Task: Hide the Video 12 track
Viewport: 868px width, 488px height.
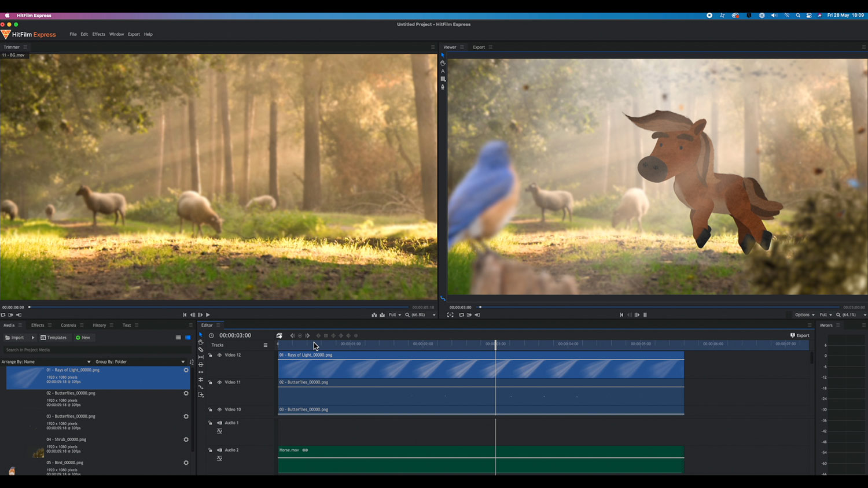Action: (x=219, y=355)
